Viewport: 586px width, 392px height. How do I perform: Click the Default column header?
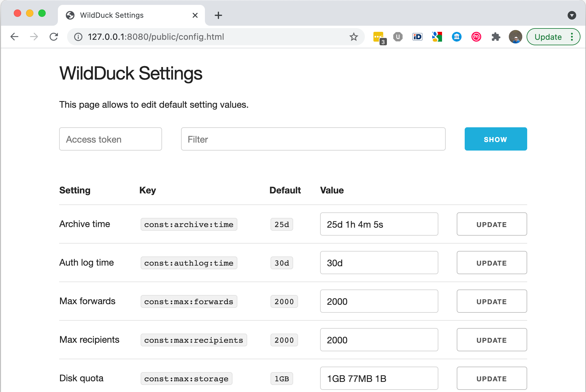(285, 190)
